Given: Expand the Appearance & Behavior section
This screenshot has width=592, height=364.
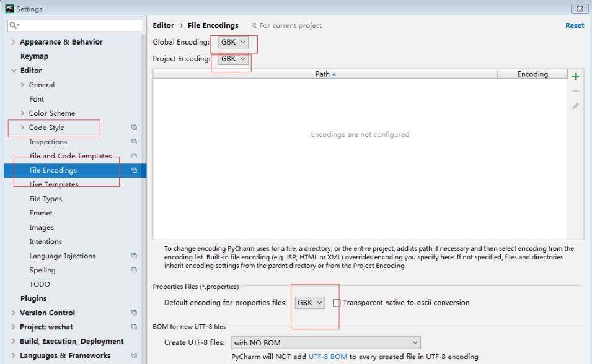Looking at the screenshot, I should coord(13,42).
